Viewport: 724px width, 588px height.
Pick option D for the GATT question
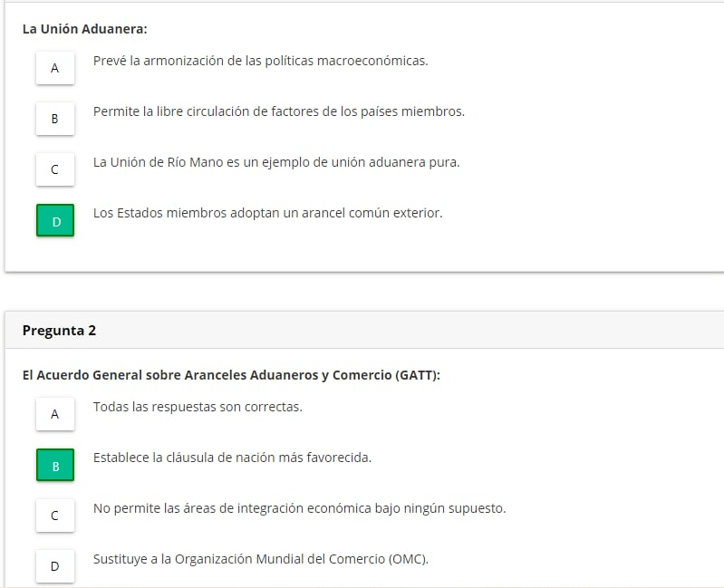point(54,566)
